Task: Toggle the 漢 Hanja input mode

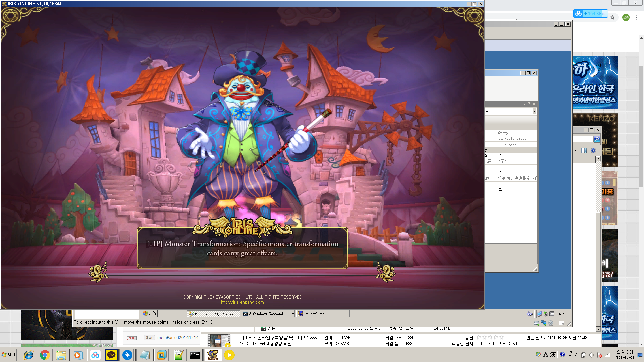Action: tap(553, 355)
